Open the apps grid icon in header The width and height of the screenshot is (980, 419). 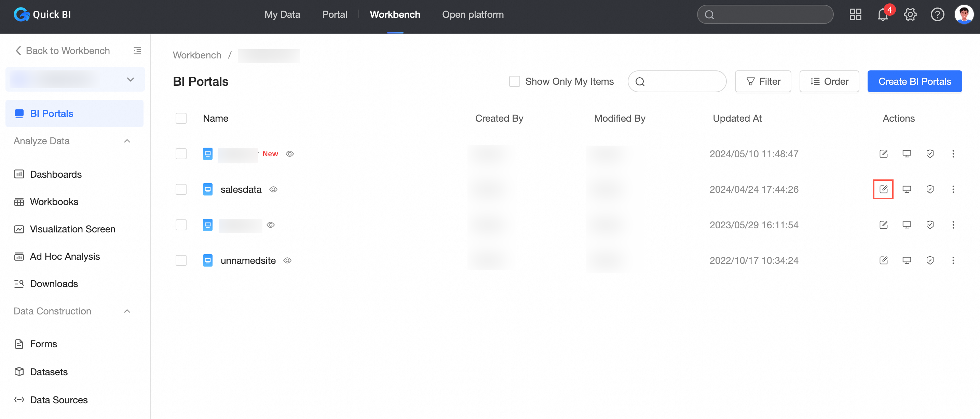point(855,15)
